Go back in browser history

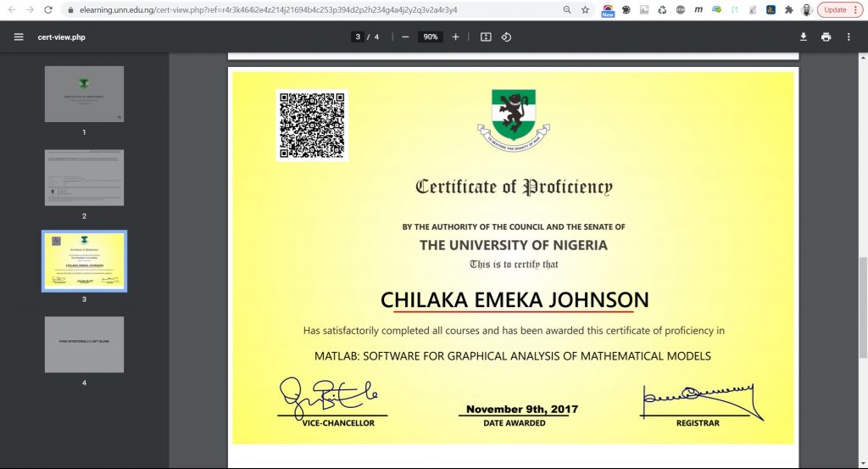[x=12, y=10]
